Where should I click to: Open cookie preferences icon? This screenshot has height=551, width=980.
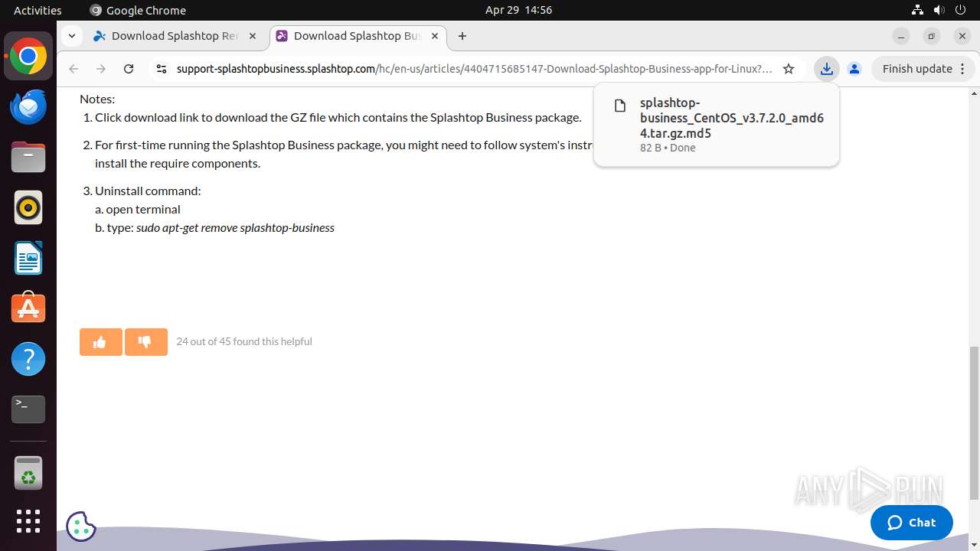81,526
